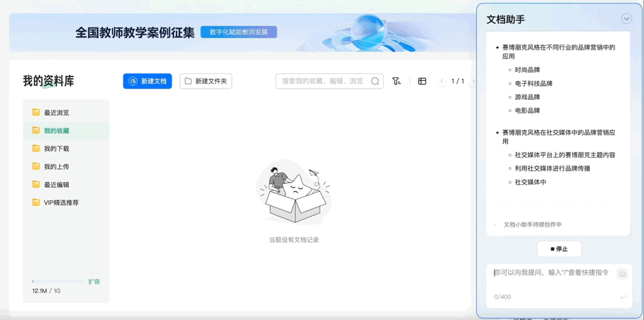Click the 12.1M / 1G storage text
The width and height of the screenshot is (644, 320).
[46, 291]
